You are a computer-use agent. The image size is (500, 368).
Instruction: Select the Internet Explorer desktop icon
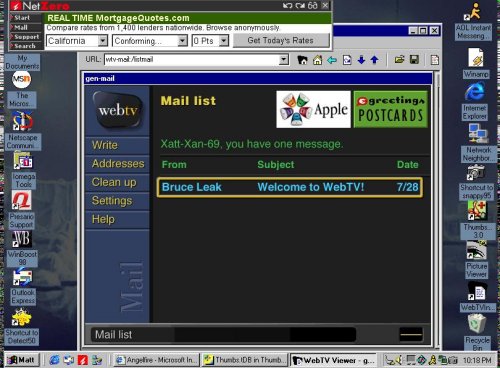click(x=475, y=102)
